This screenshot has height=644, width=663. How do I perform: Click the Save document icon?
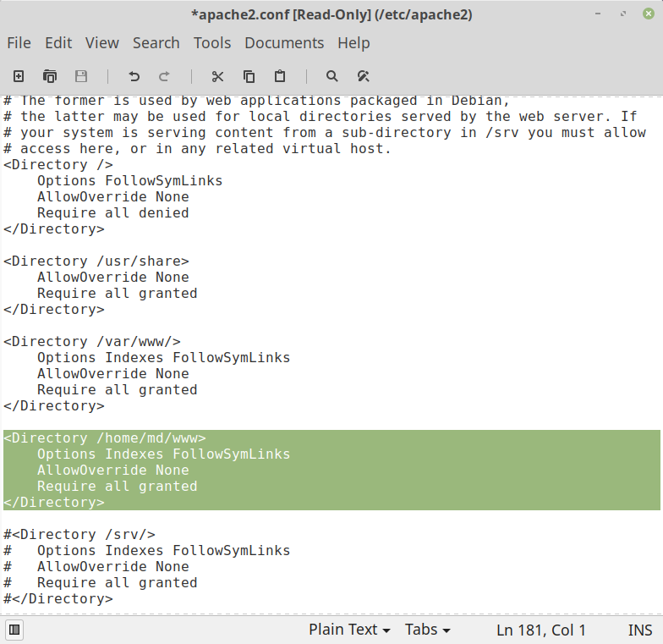click(81, 76)
